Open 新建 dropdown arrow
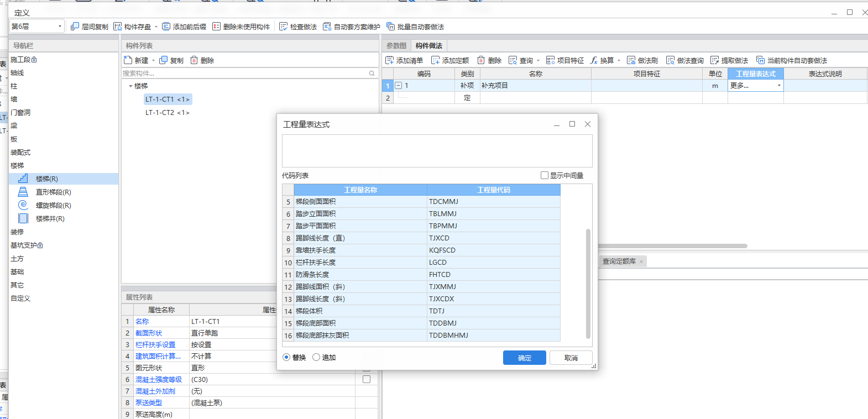 (153, 60)
